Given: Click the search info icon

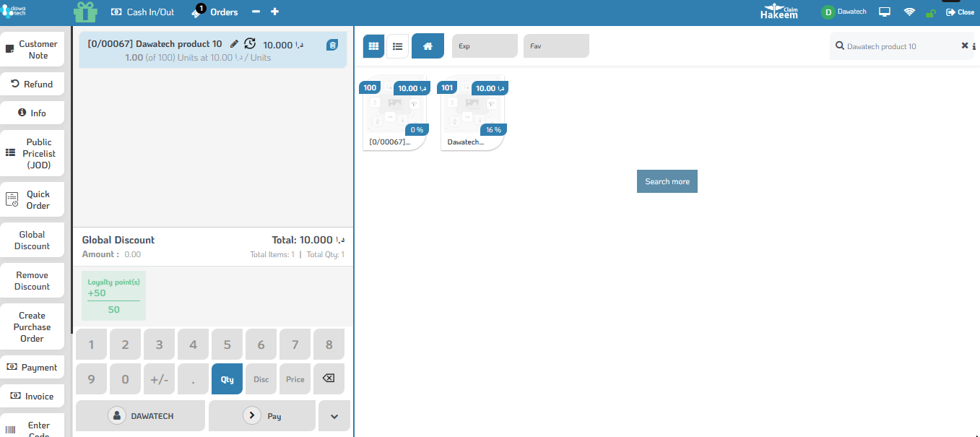Looking at the screenshot, I should (974, 46).
